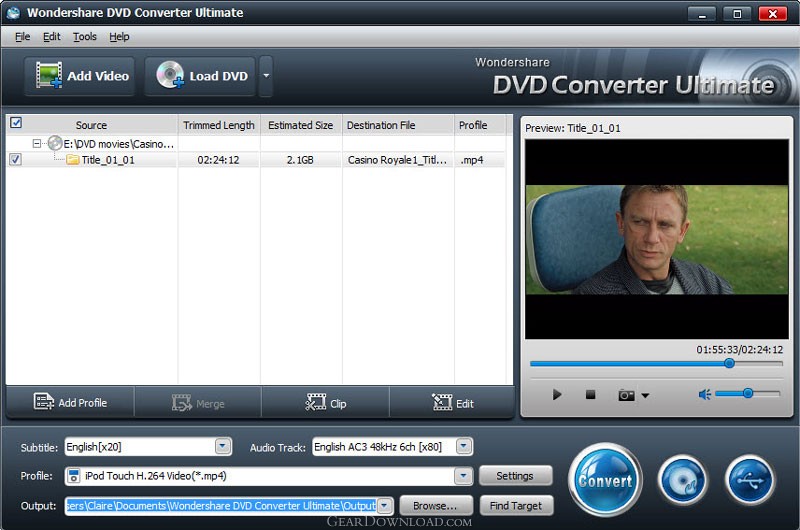
Task: Select the 02:24:12 trimmed length cell
Action: pos(218,160)
